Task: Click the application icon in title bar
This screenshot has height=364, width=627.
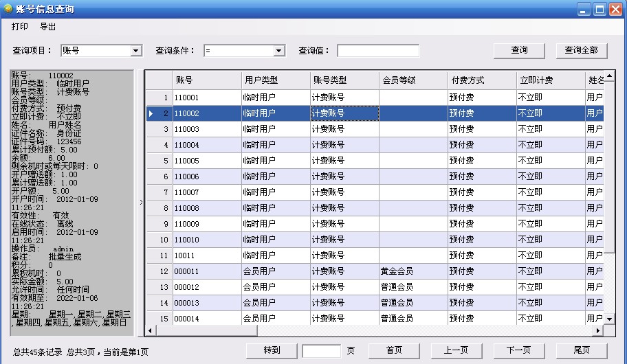Action: (x=8, y=8)
